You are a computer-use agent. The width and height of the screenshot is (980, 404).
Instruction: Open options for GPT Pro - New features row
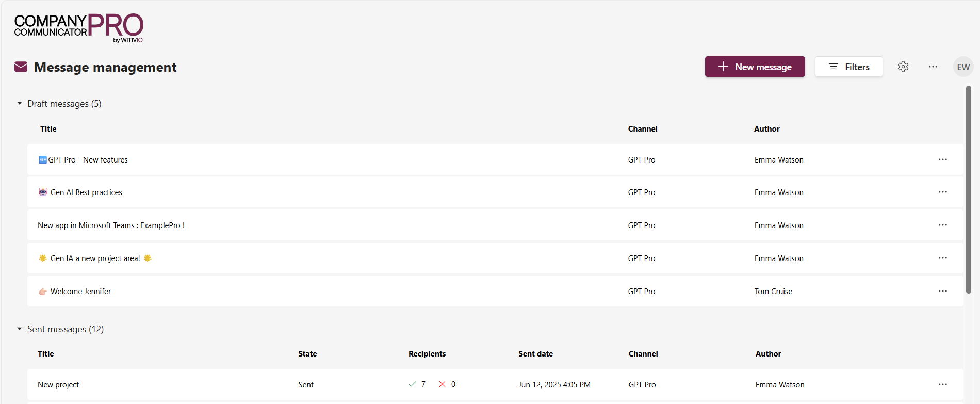click(943, 159)
